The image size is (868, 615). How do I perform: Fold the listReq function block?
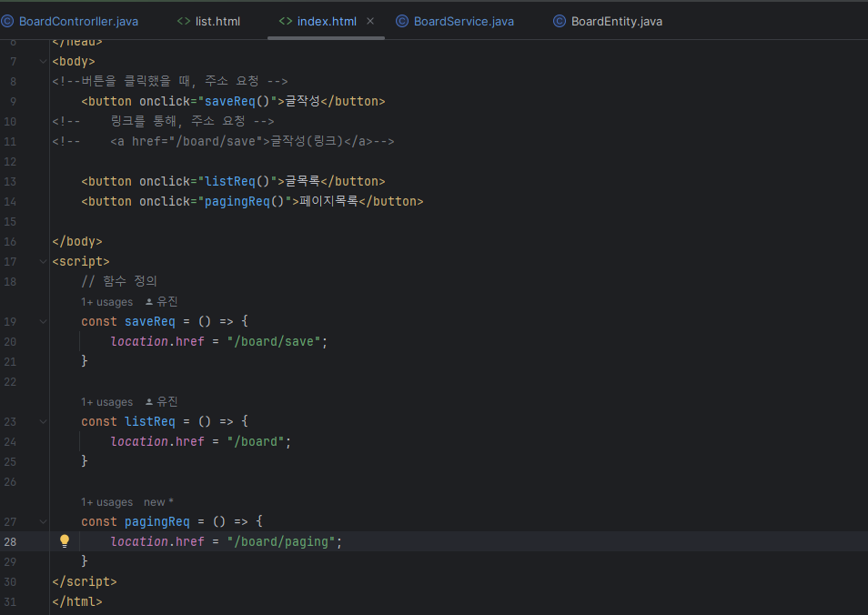pos(43,422)
